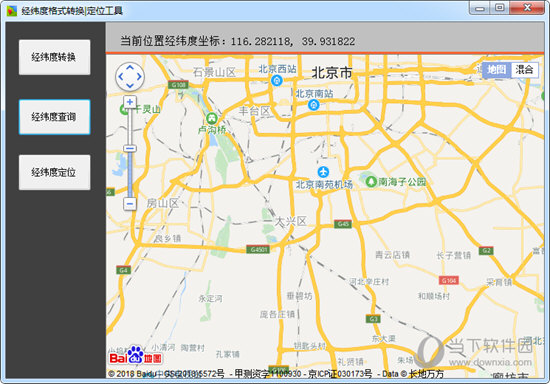Screen dimensions: 550x384
Task: Select the 经纬度查询 query button
Action: (54, 117)
